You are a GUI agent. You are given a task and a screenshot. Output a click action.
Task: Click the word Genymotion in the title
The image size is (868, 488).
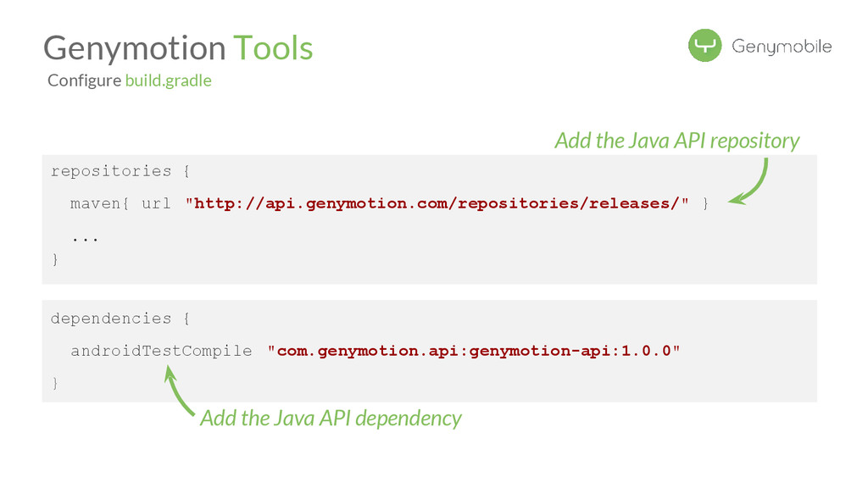click(x=135, y=47)
